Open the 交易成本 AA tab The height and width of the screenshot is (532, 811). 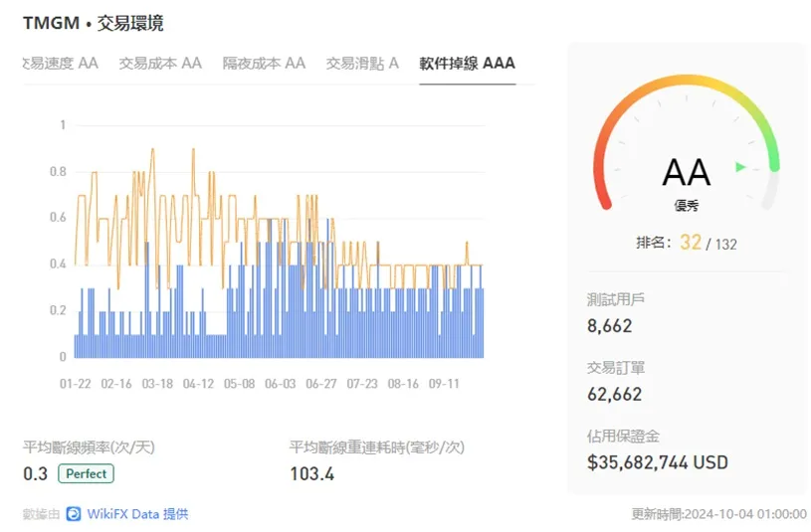160,63
